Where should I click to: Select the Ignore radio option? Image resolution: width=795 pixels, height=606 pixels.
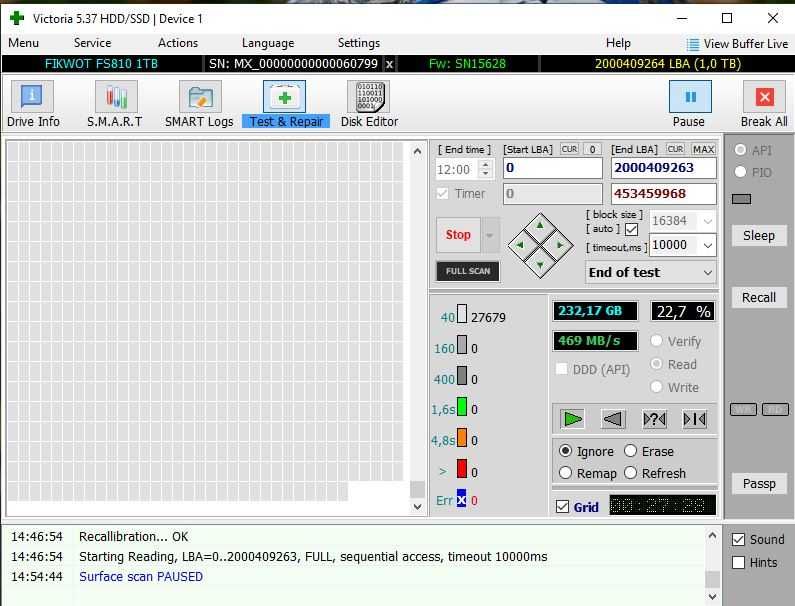tap(565, 450)
